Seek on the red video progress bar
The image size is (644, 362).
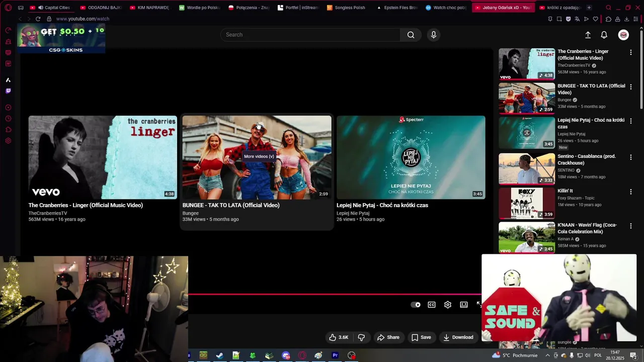(x=335, y=295)
